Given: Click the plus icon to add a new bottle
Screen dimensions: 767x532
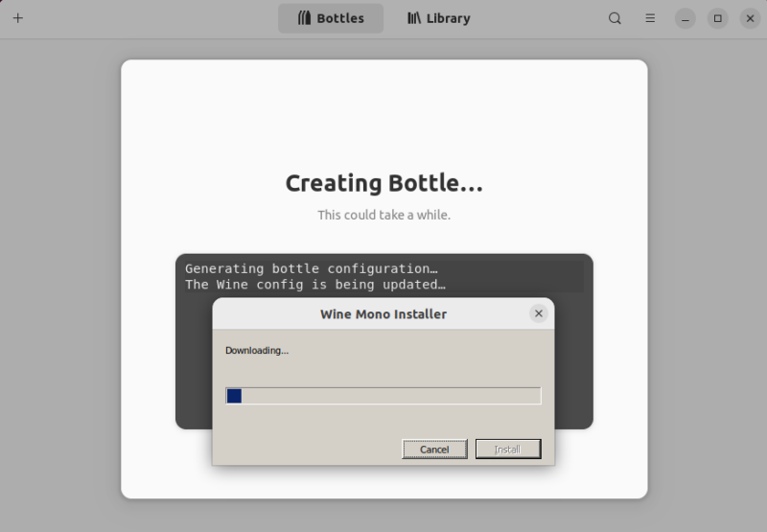Looking at the screenshot, I should coord(18,18).
